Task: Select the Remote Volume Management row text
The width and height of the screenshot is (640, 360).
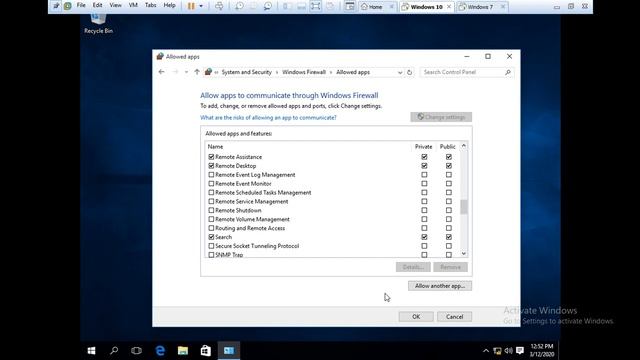Action: tap(252, 219)
